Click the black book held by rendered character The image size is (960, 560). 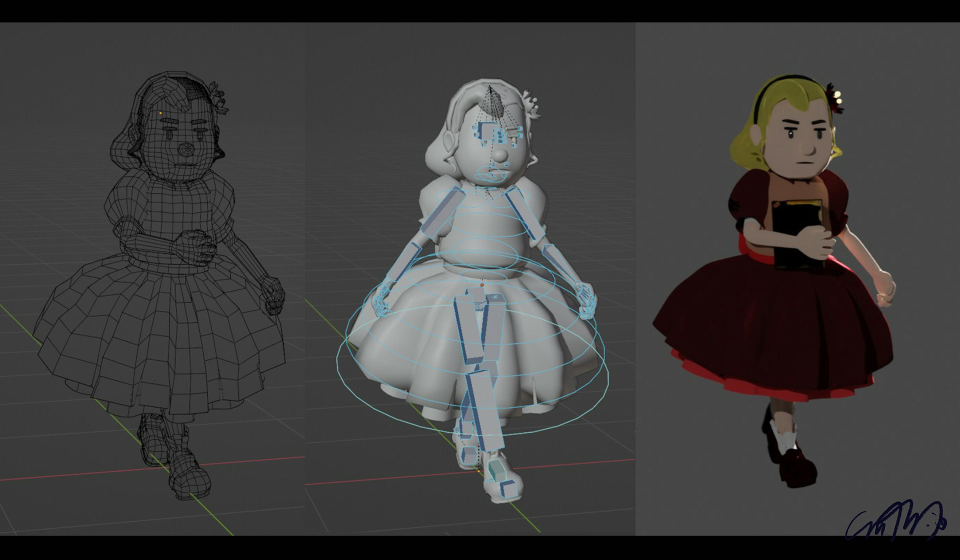798,235
